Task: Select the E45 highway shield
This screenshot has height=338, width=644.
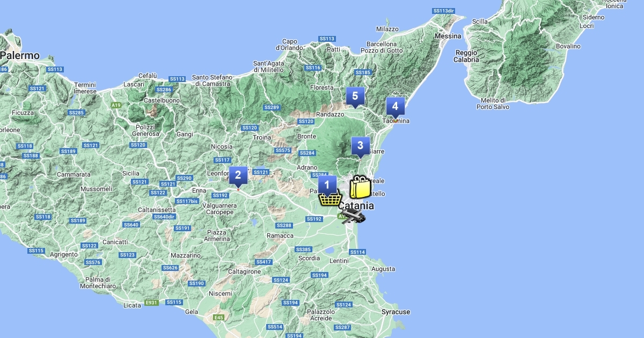Action: pos(218,318)
